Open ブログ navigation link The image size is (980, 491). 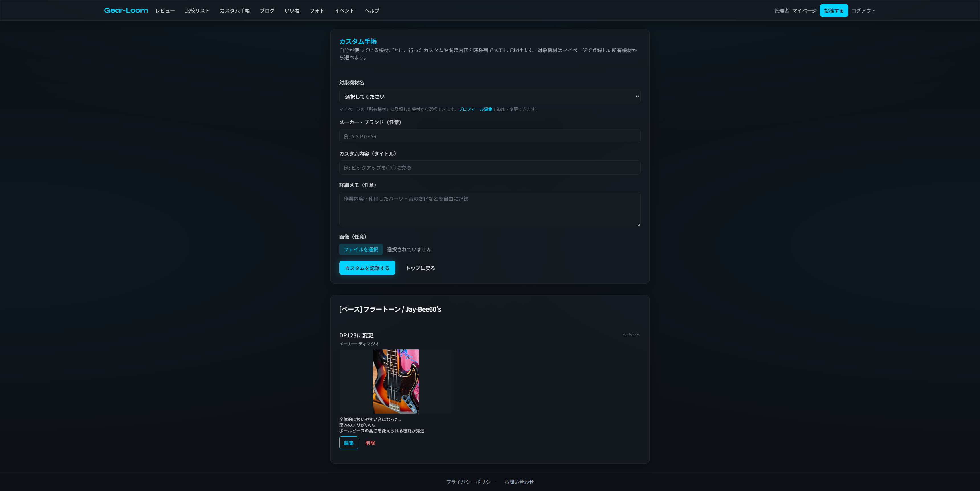point(267,11)
